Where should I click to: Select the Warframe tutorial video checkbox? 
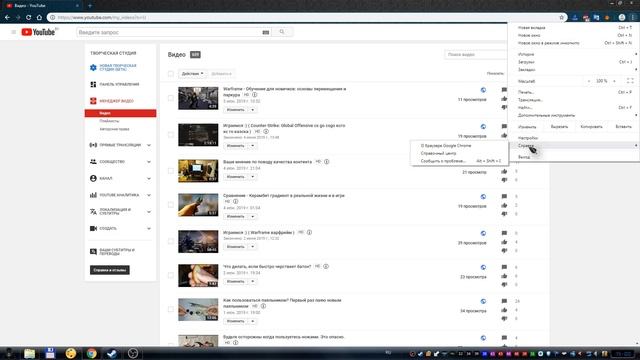pyautogui.click(x=171, y=98)
